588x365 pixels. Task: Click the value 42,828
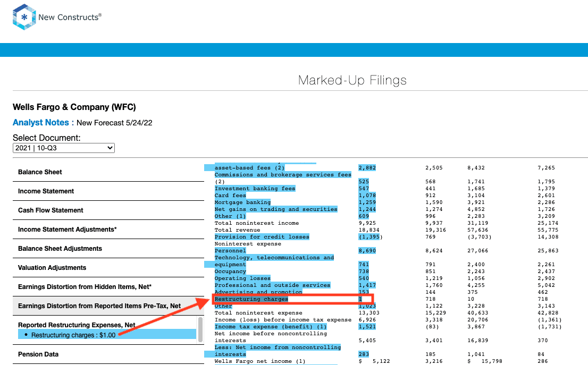pos(548,313)
